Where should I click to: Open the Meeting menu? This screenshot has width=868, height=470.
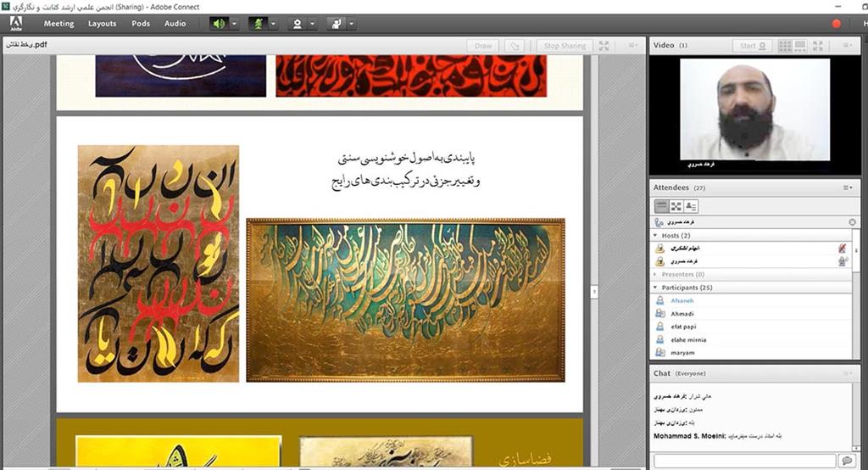pyautogui.click(x=58, y=23)
